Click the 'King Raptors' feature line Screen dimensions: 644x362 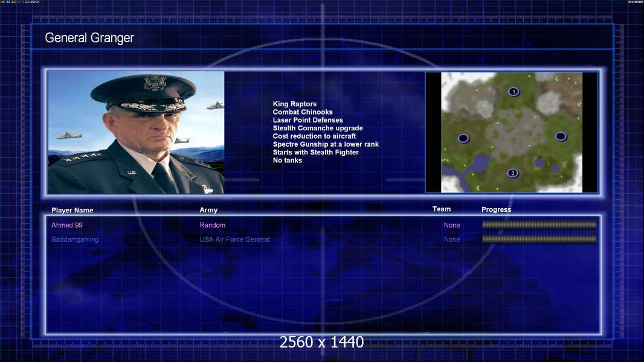[294, 104]
